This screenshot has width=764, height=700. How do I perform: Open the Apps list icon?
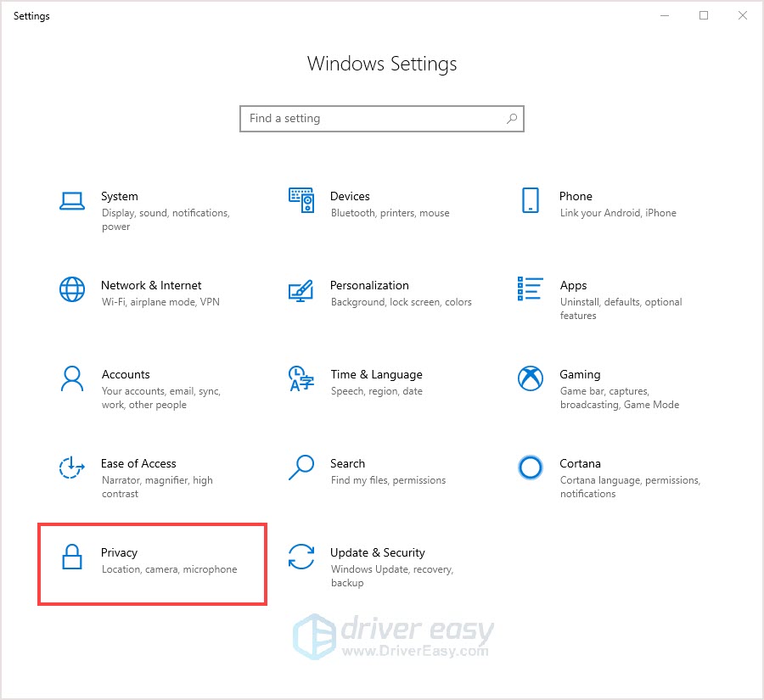tap(530, 288)
